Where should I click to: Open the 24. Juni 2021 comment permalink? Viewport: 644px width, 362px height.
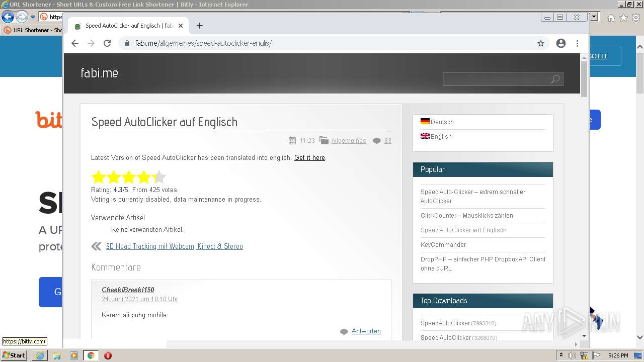140,299
